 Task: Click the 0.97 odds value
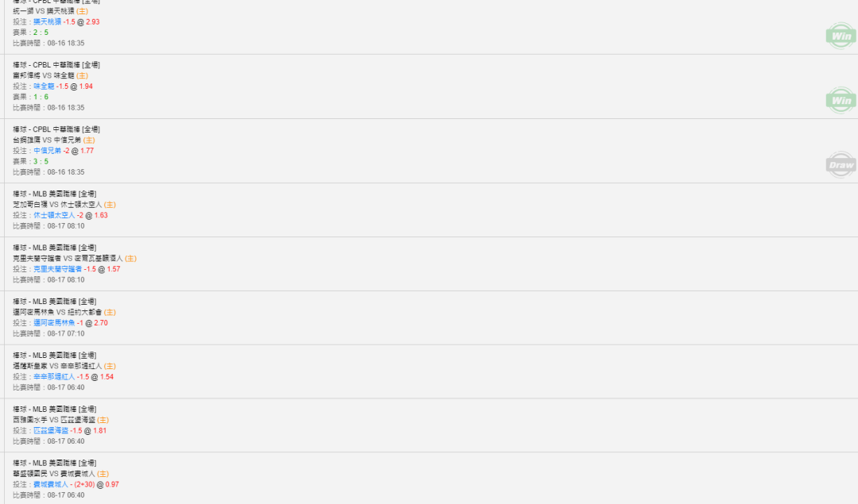112,484
